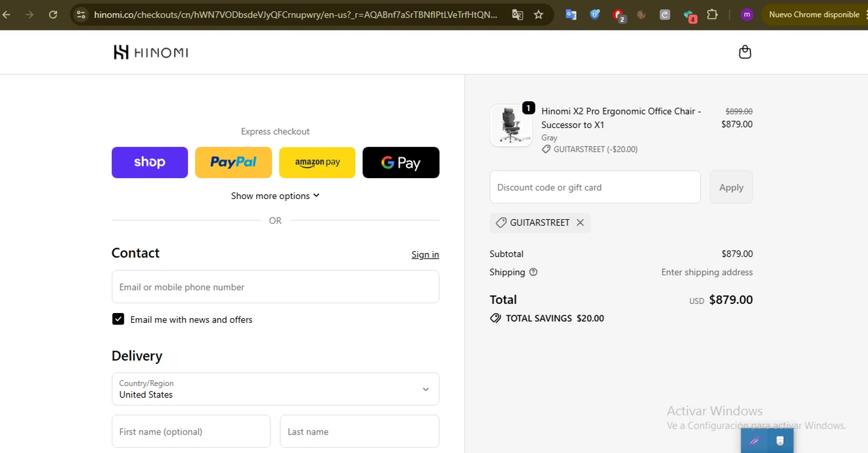Image resolution: width=868 pixels, height=453 pixels.
Task: Pay with Google Pay button
Action: 401,163
